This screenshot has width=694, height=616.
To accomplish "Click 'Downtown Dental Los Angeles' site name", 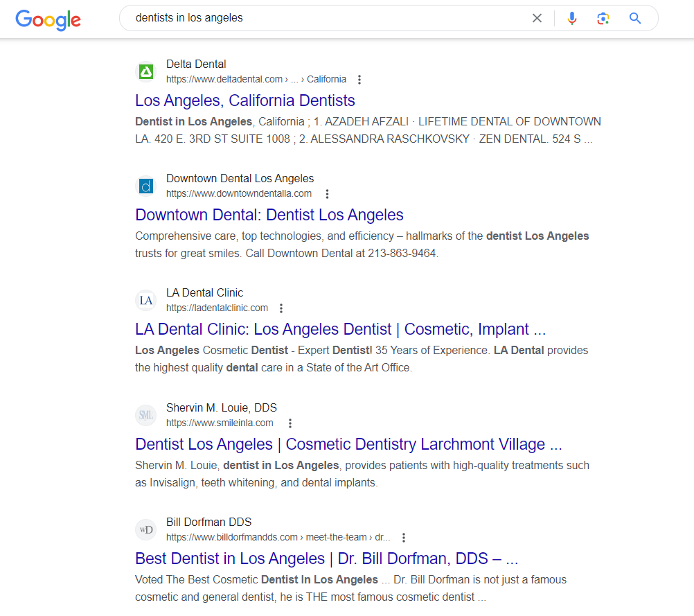I will click(240, 179).
